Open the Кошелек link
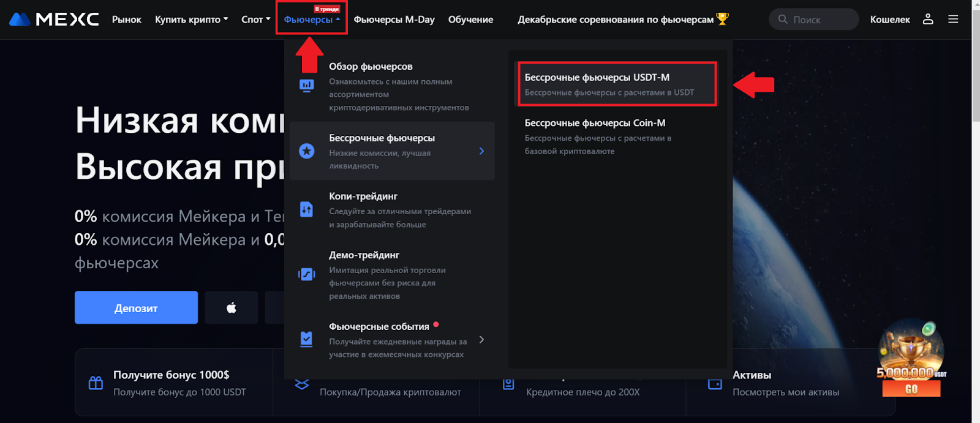Image resolution: width=980 pixels, height=423 pixels. [890, 20]
